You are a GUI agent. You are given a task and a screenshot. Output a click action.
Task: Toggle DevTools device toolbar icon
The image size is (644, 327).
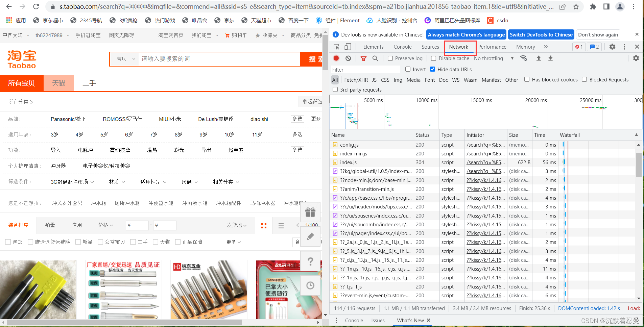click(348, 47)
